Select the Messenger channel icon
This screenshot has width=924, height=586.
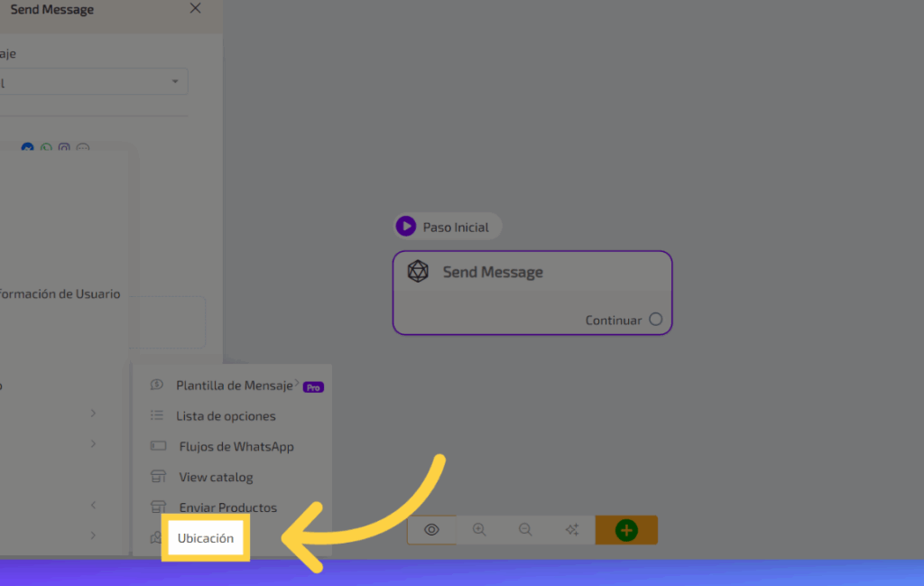pos(28,148)
